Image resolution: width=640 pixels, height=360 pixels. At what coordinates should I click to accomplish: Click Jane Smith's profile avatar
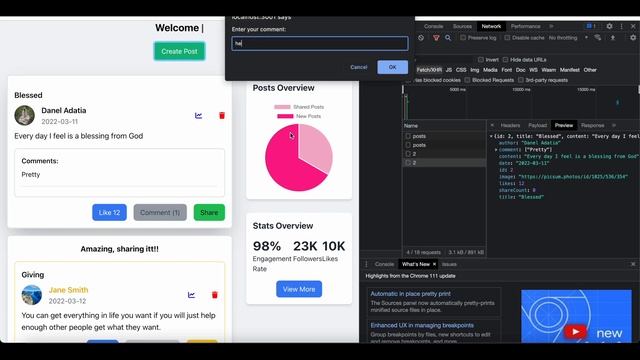[32, 295]
